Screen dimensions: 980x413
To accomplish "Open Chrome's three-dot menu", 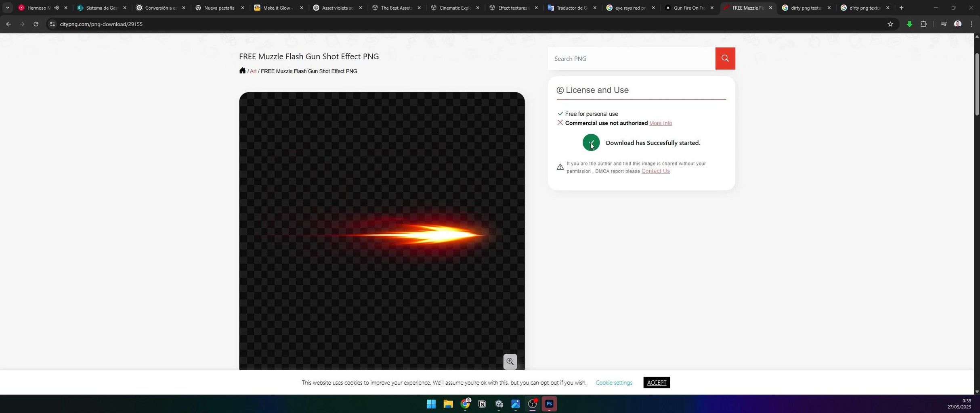I will pos(971,24).
